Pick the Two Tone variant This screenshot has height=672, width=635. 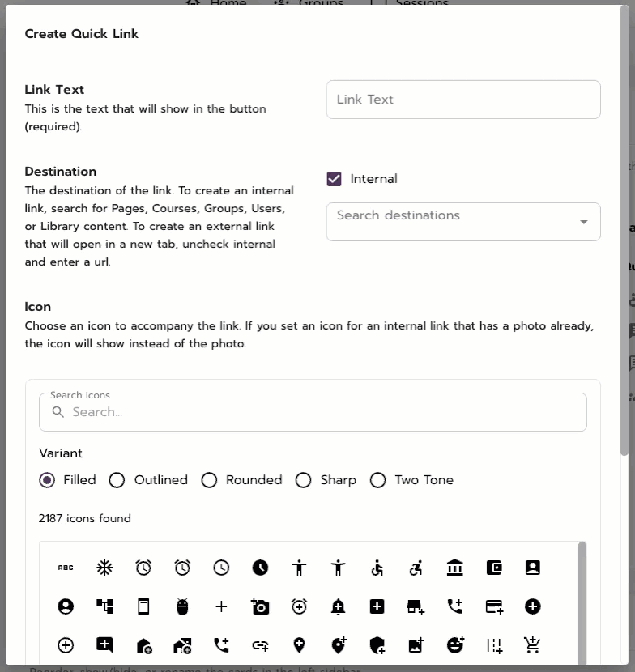point(377,480)
